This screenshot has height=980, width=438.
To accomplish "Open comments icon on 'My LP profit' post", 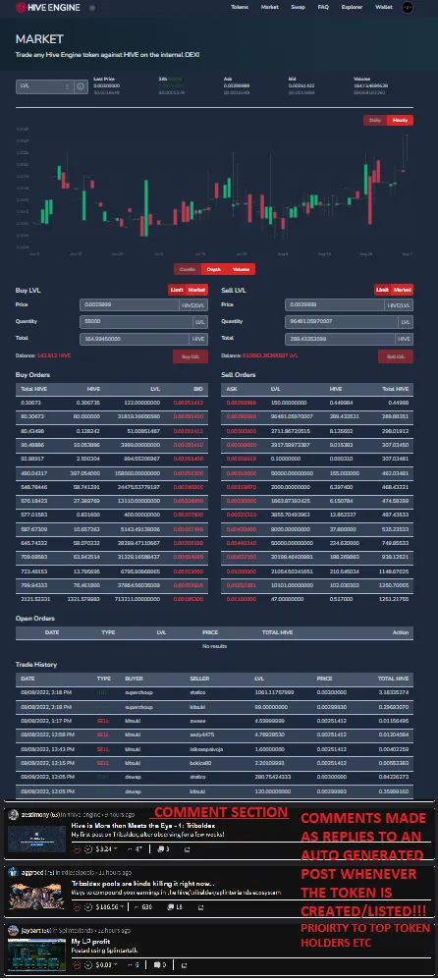I will (159, 965).
